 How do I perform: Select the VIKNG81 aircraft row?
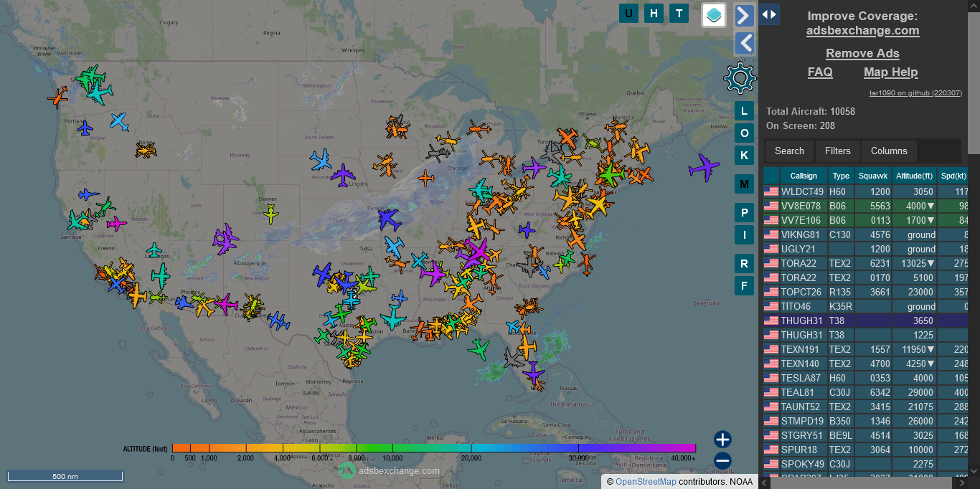pos(866,234)
